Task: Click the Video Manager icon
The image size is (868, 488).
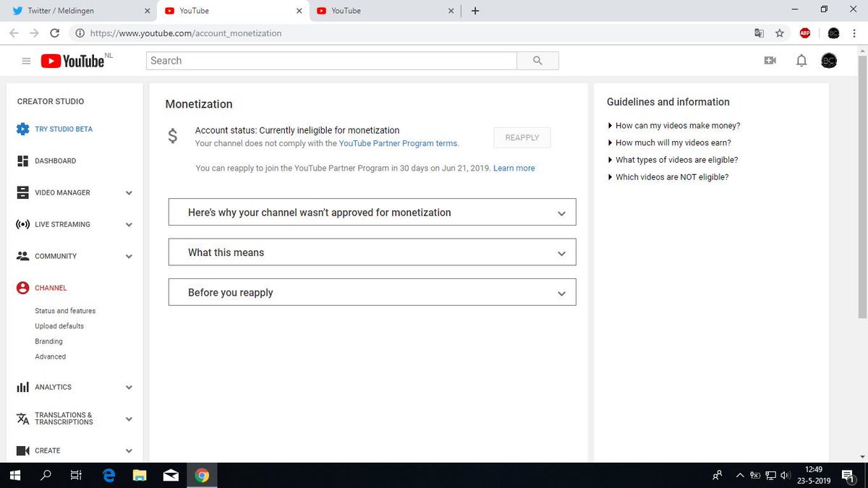Action: click(x=22, y=192)
